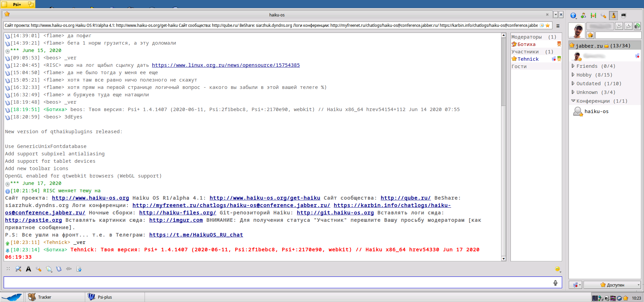Viewport: 644px width, 302px height.
Task: Open the Haiku leaf Deskbar menu
Action: [12, 297]
